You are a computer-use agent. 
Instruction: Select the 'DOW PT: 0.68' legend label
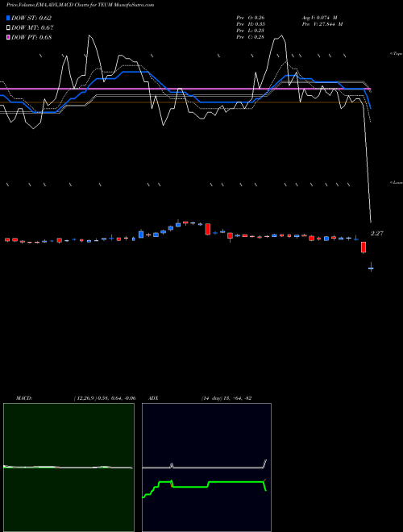tap(31, 37)
